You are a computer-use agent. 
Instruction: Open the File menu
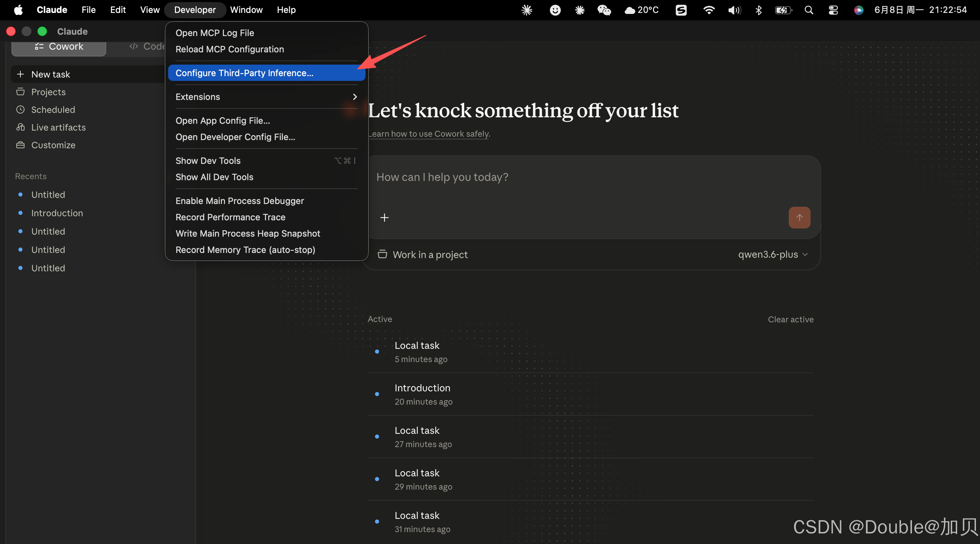(x=88, y=10)
